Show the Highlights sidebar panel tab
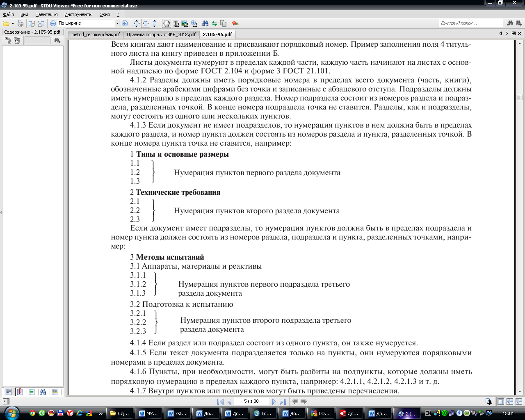 pyautogui.click(x=54, y=392)
